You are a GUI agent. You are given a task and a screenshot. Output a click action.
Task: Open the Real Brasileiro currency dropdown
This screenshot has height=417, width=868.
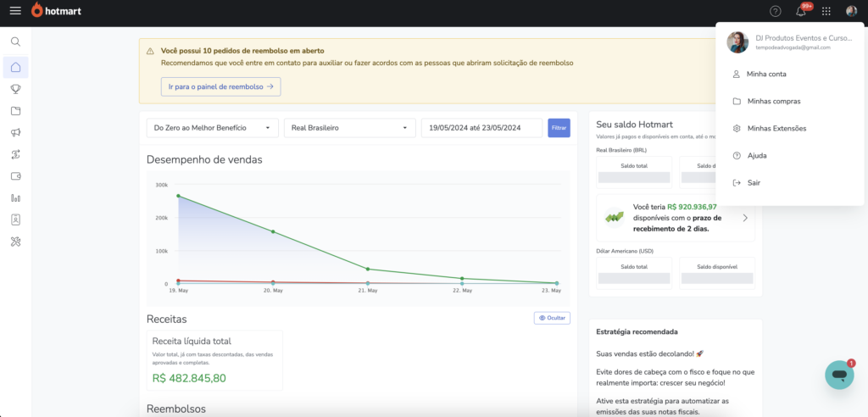click(349, 128)
